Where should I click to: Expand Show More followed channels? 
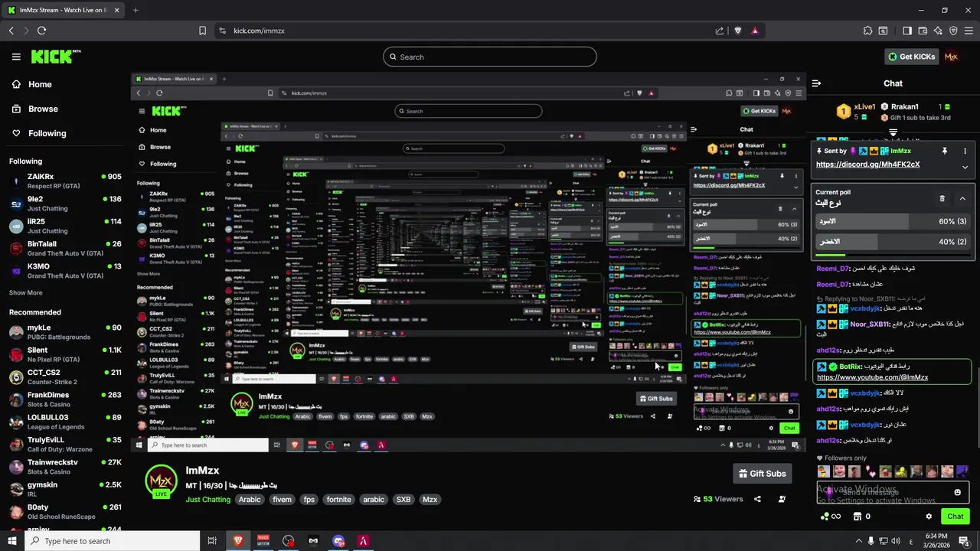click(x=26, y=293)
